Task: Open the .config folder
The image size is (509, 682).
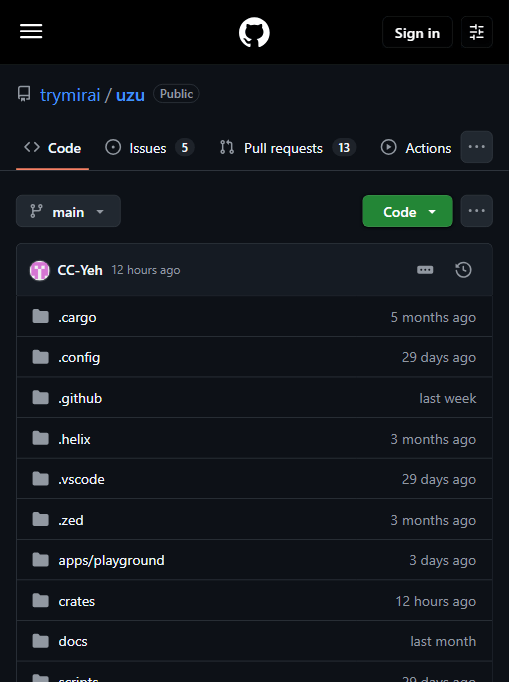Action: tap(79, 358)
